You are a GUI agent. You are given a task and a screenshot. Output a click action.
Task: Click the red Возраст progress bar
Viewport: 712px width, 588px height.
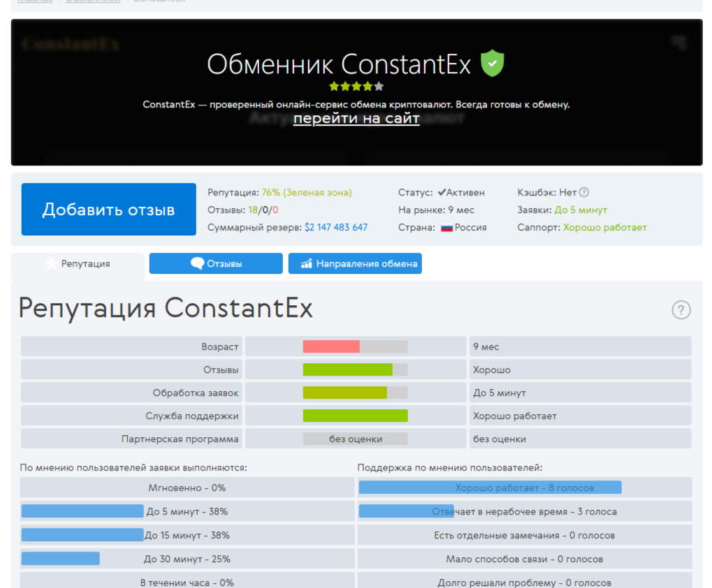(331, 346)
